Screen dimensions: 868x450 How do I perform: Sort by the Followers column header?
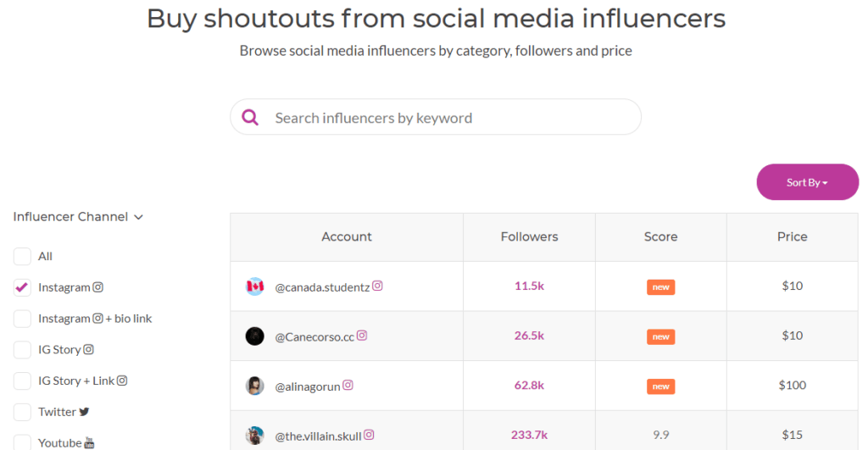(x=529, y=236)
